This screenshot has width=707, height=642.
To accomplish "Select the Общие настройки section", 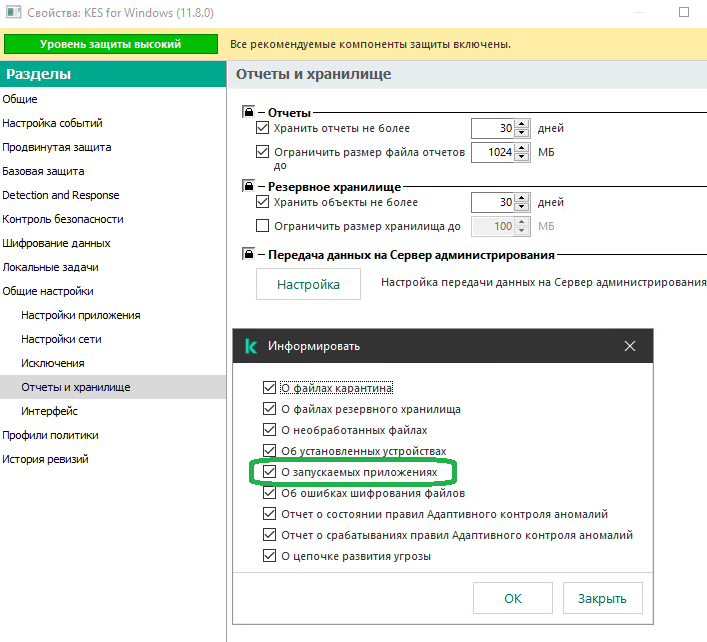I will (x=113, y=291).
